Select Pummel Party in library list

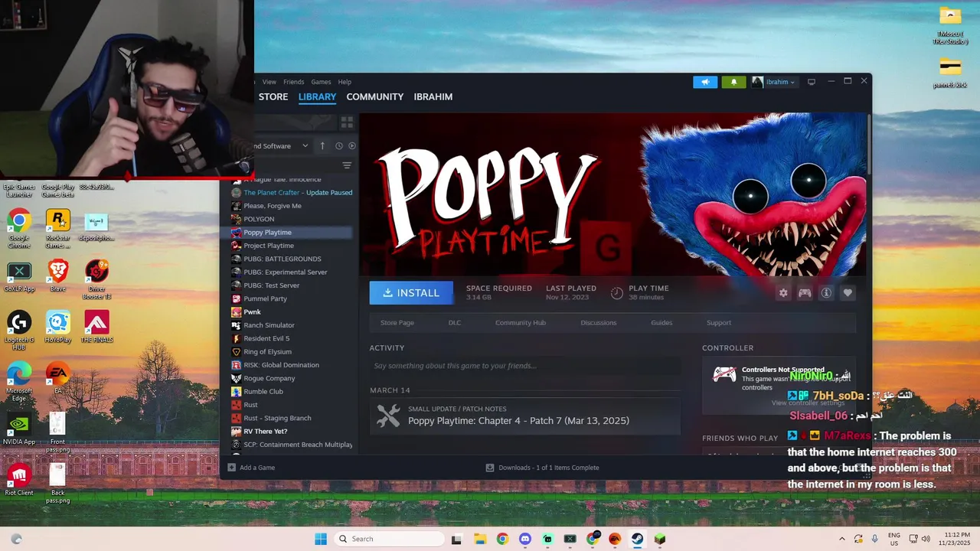[291, 298]
